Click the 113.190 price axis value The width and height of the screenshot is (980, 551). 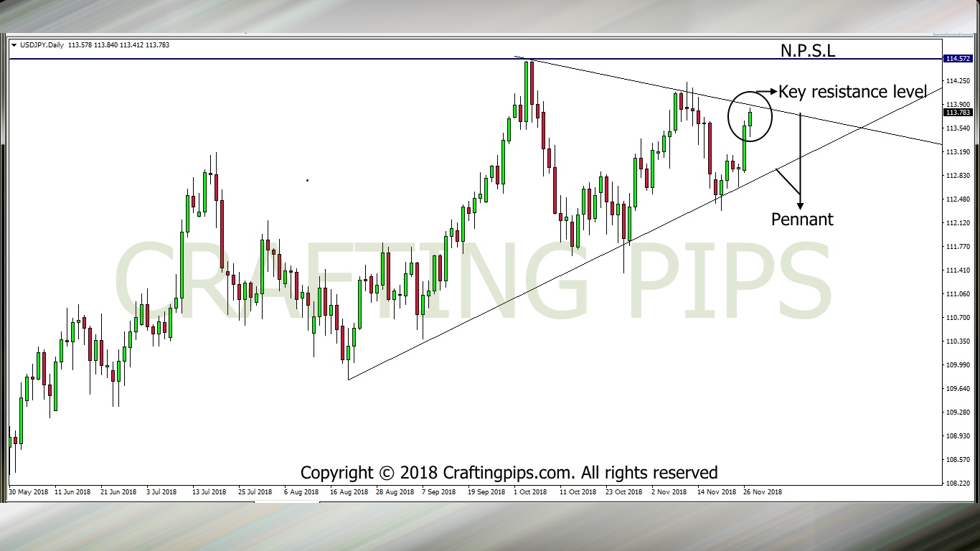pyautogui.click(x=958, y=152)
